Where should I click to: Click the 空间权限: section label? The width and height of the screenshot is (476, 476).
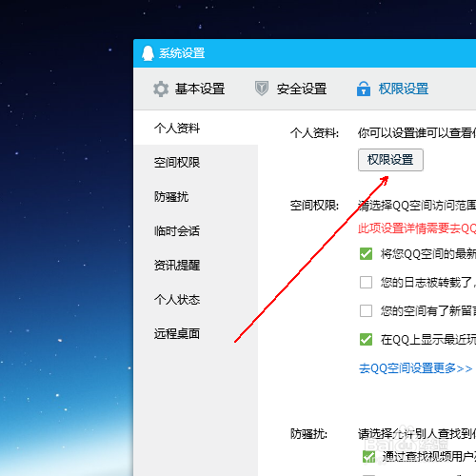(x=314, y=206)
